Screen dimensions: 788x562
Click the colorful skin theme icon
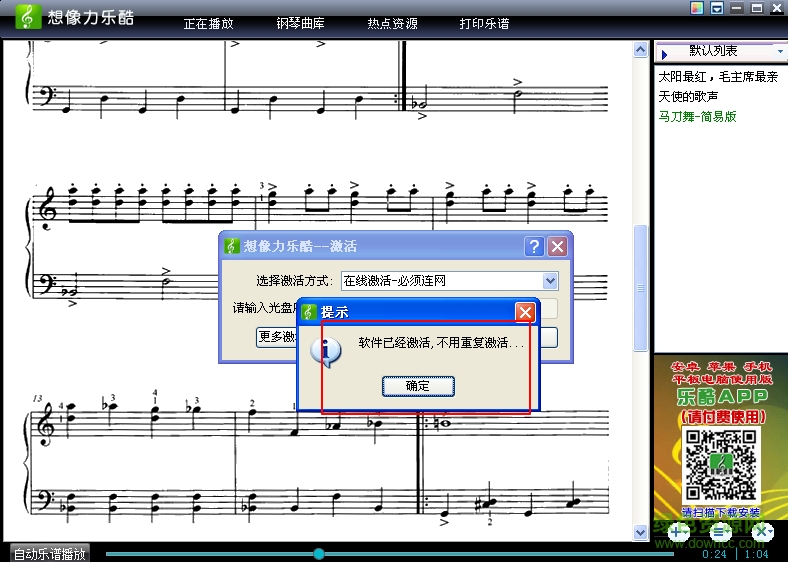(x=699, y=8)
